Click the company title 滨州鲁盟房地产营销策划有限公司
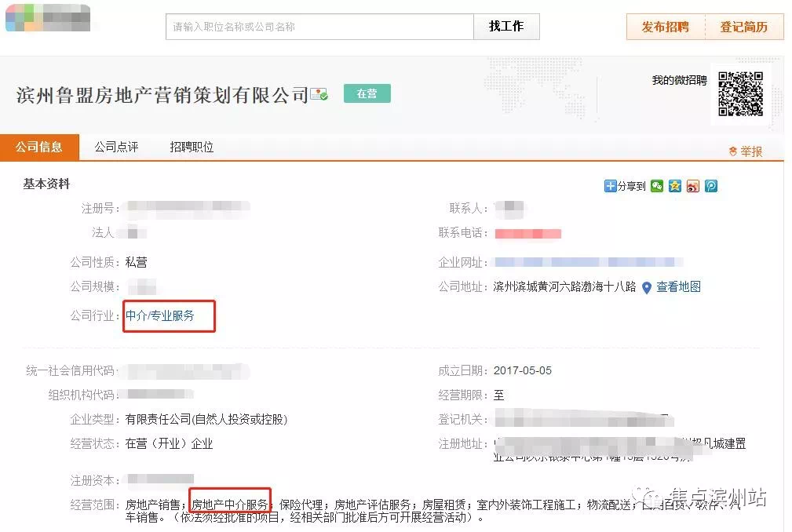Image resolution: width=792 pixels, height=532 pixels. 162,95
